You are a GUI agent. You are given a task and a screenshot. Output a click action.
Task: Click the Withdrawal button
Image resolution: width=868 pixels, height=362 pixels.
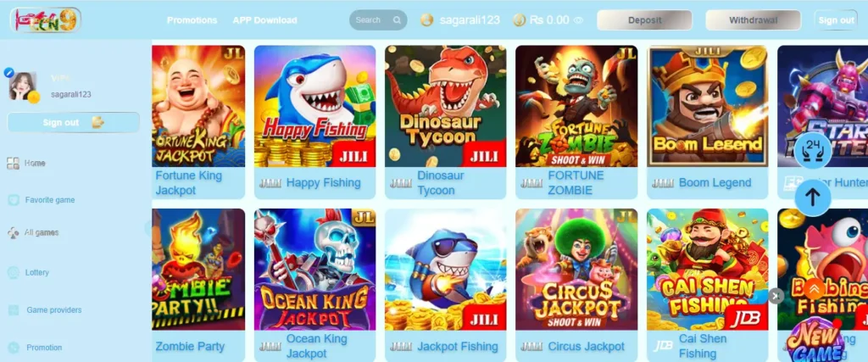[753, 20]
